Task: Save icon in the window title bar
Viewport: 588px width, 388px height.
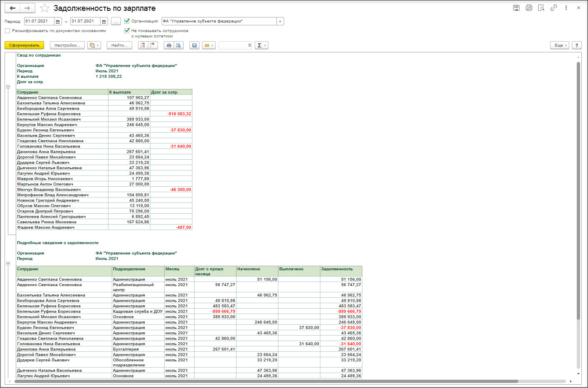Action: pyautogui.click(x=516, y=8)
